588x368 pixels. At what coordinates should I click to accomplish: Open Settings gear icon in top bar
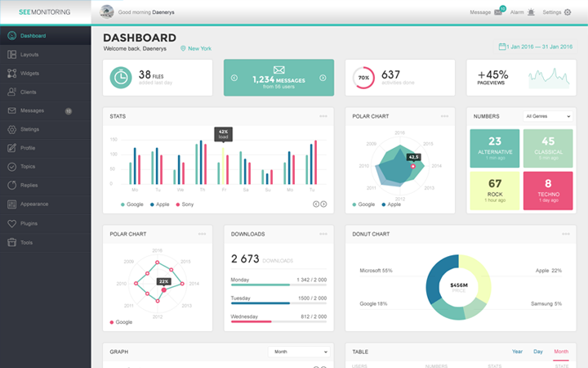(x=568, y=12)
